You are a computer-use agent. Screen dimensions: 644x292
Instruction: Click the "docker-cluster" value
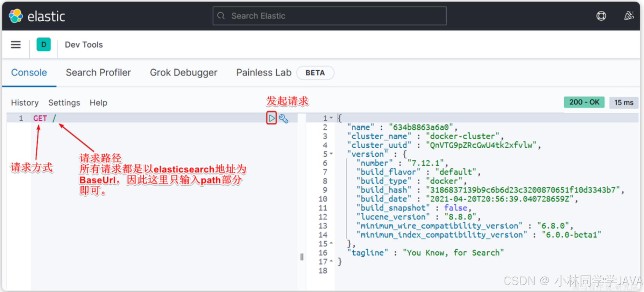coord(463,136)
